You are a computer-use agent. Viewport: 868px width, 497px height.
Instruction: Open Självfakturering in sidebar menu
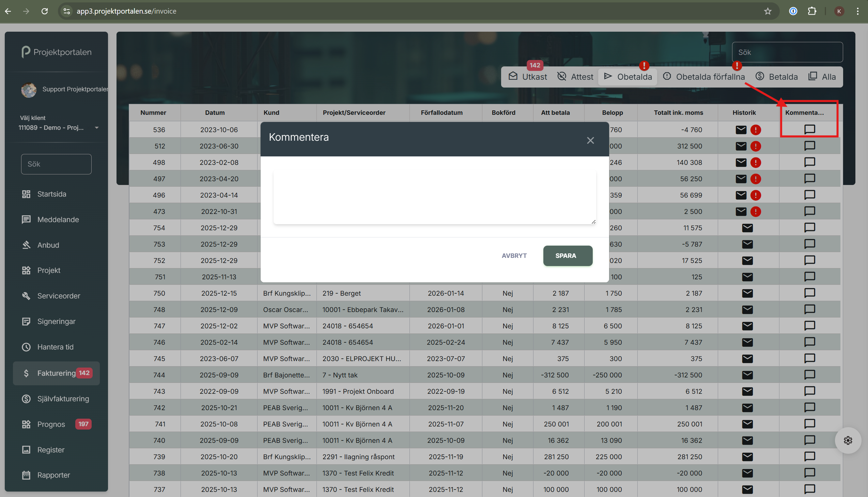(63, 399)
